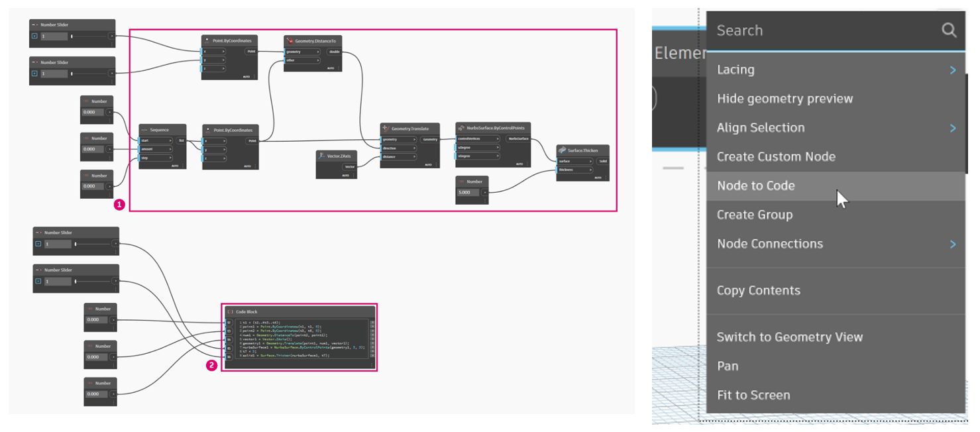Open the three-dot menu on Code Block node
The image size is (980, 432).
[x=372, y=365]
